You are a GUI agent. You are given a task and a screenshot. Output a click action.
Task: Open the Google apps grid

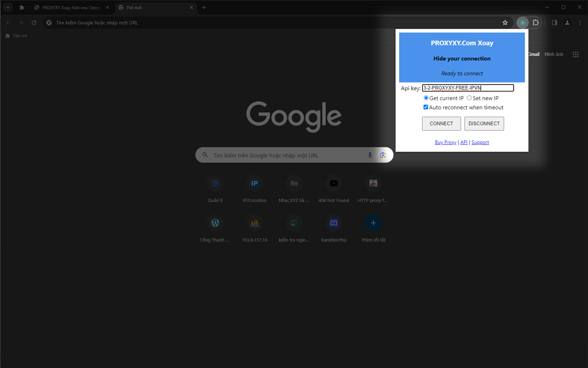click(x=576, y=54)
